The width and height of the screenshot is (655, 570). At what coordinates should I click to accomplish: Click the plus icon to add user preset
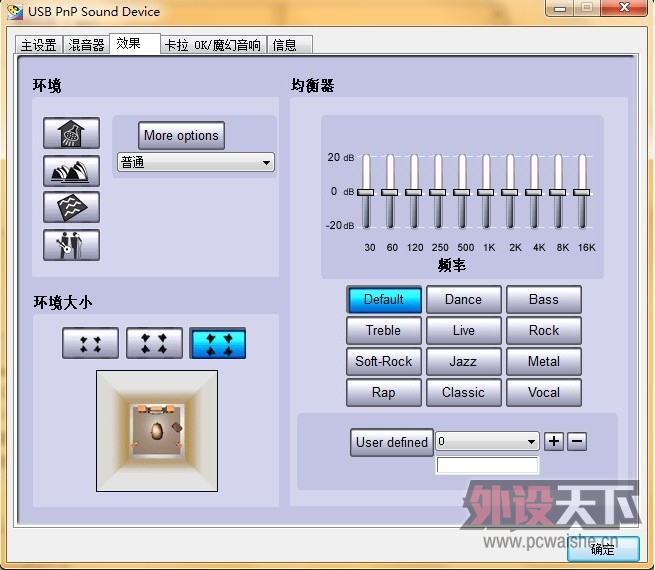pos(554,441)
